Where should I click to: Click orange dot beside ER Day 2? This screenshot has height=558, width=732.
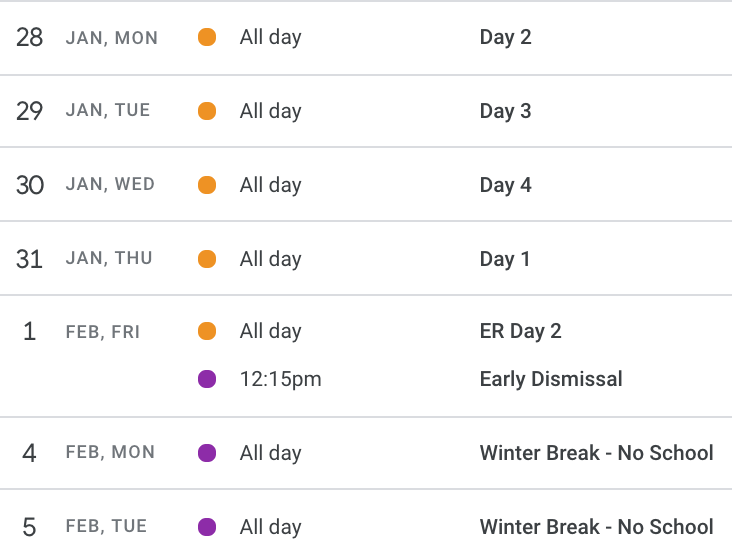click(207, 331)
